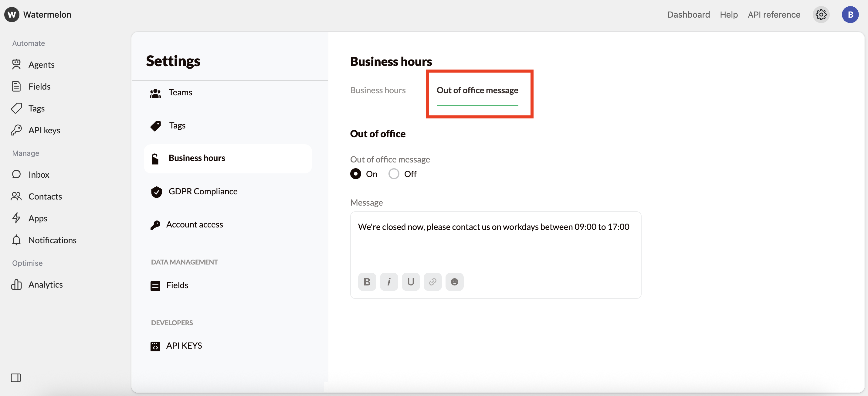The image size is (868, 396).
Task: Open GDPR Compliance settings
Action: [x=203, y=191]
